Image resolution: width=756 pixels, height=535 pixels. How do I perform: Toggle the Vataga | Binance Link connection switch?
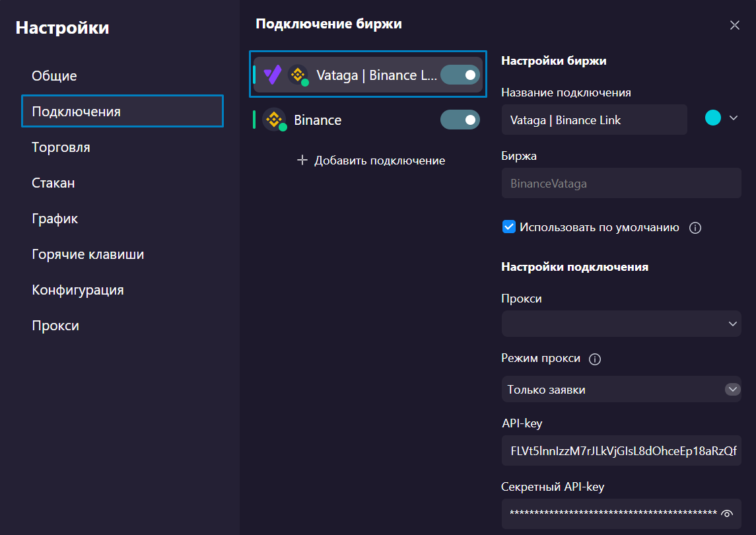(460, 75)
